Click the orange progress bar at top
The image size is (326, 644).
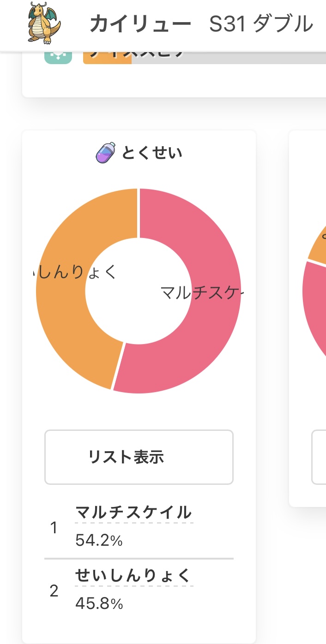(x=107, y=58)
